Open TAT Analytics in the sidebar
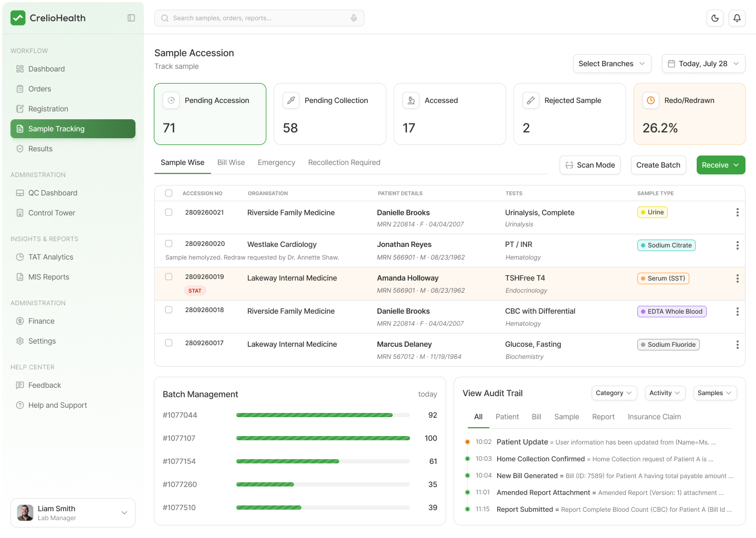 point(73,257)
